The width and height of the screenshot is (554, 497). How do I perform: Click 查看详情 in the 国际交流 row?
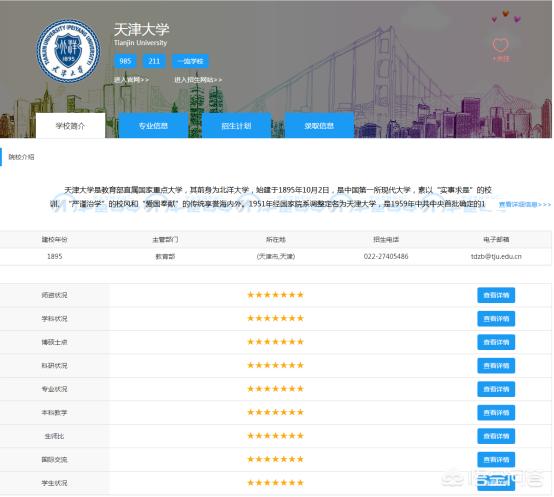496,460
